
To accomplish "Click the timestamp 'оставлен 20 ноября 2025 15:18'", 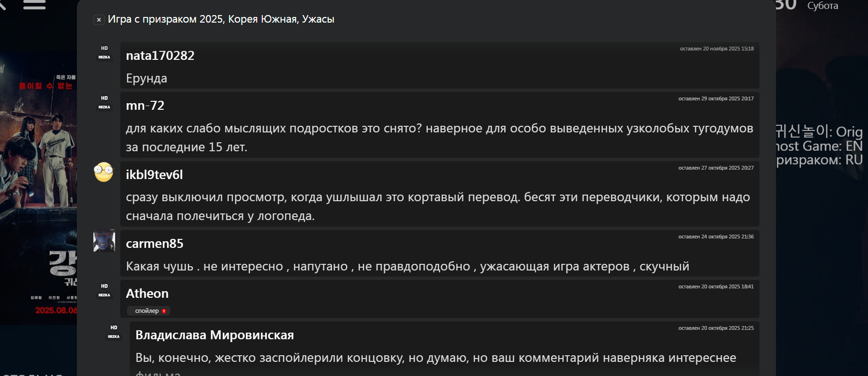I will click(x=717, y=49).
